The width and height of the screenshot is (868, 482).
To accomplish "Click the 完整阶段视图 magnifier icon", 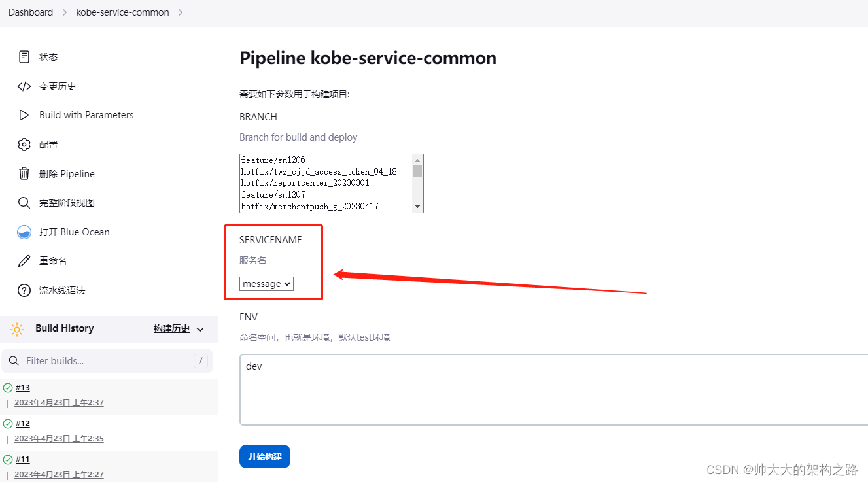I will coord(24,203).
